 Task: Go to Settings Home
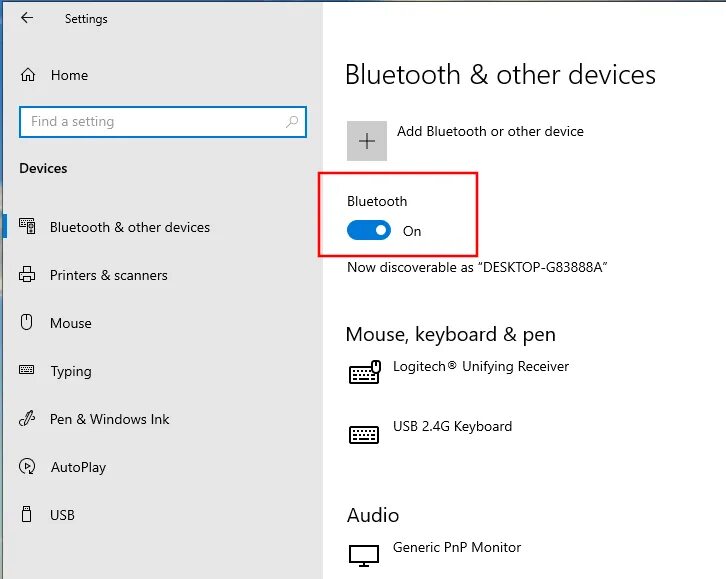point(69,75)
